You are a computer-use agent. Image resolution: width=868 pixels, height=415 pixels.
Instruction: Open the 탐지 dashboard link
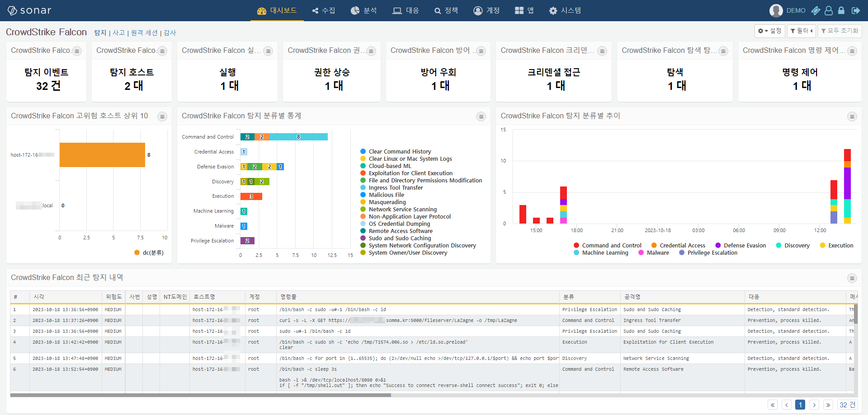coord(100,33)
